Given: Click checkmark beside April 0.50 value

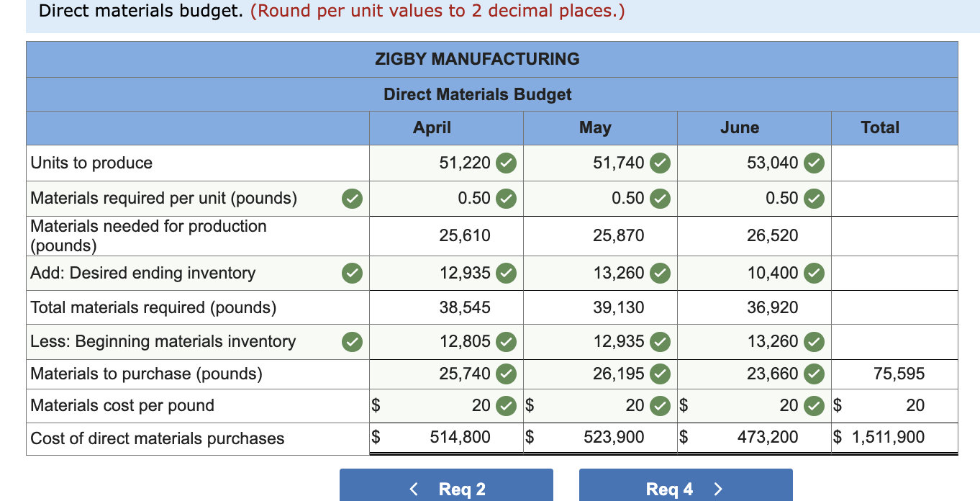Looking at the screenshot, I should pos(507,198).
